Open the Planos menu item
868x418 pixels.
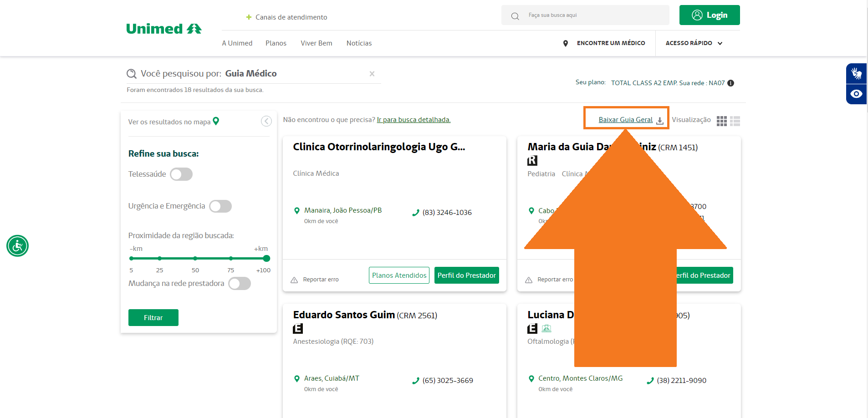[x=276, y=43]
